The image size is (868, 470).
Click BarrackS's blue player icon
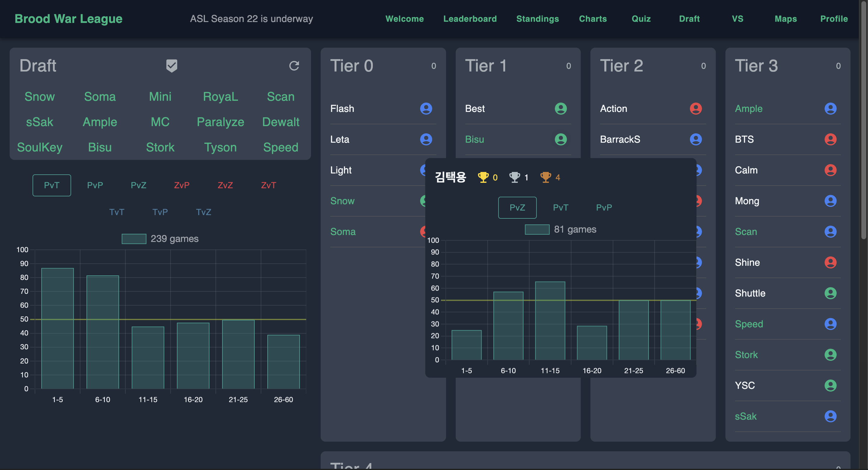point(696,139)
